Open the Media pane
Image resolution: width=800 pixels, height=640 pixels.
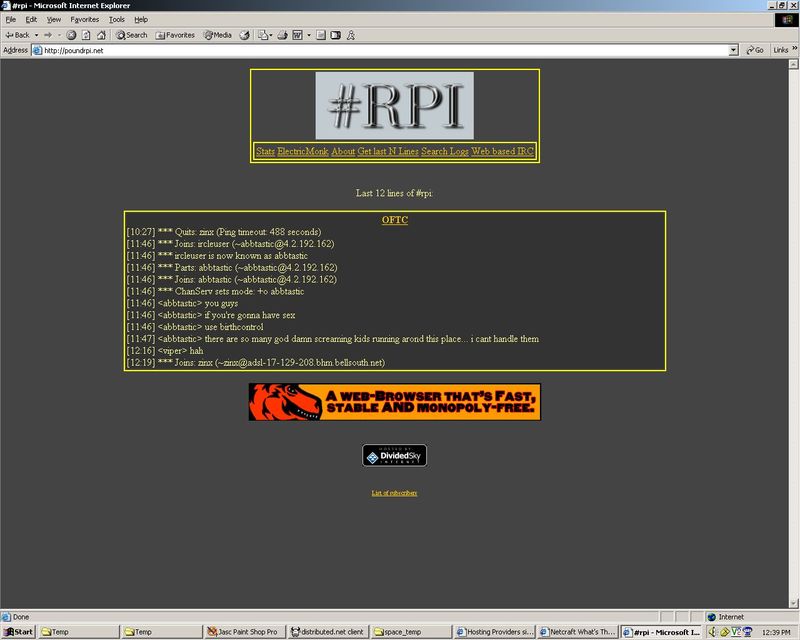coord(218,35)
